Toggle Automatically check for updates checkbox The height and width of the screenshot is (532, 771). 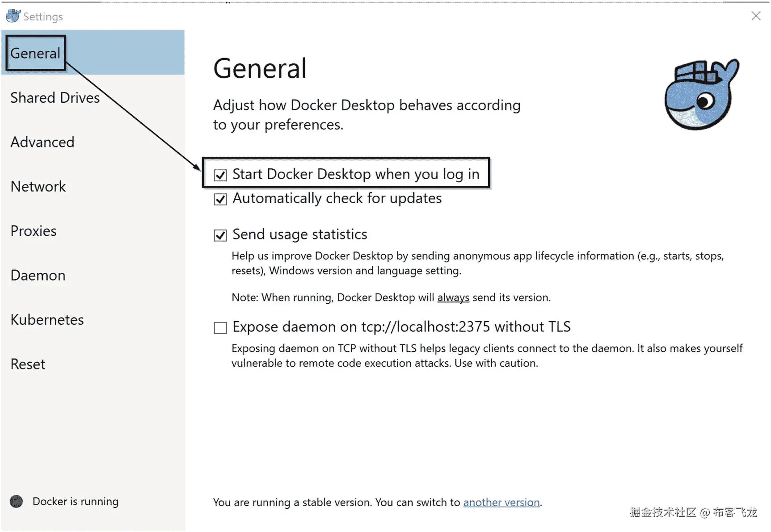(220, 199)
